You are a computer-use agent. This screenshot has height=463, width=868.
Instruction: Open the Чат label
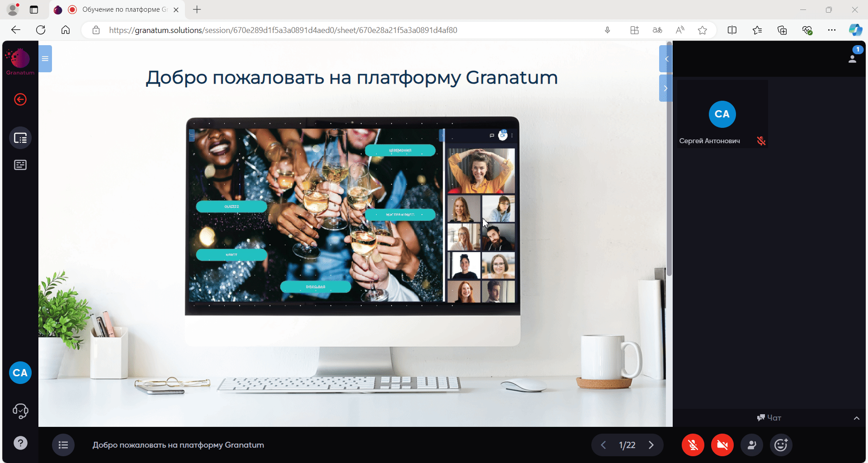tap(769, 418)
